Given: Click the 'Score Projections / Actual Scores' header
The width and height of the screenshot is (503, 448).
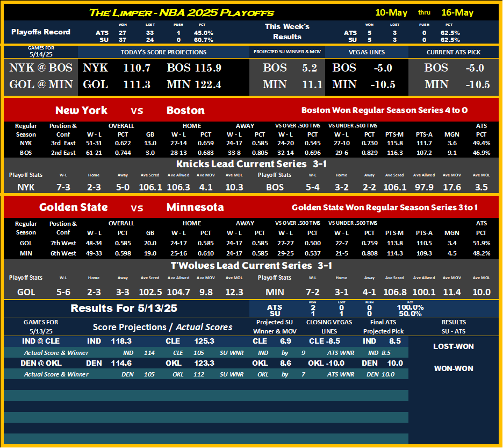Looking at the screenshot, I should (x=162, y=327).
